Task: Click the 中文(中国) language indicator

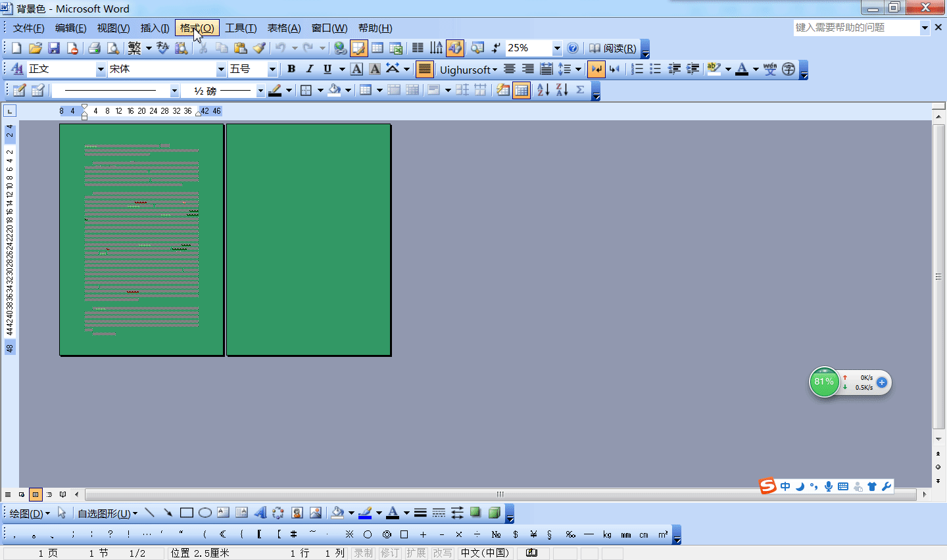Action: (x=485, y=553)
